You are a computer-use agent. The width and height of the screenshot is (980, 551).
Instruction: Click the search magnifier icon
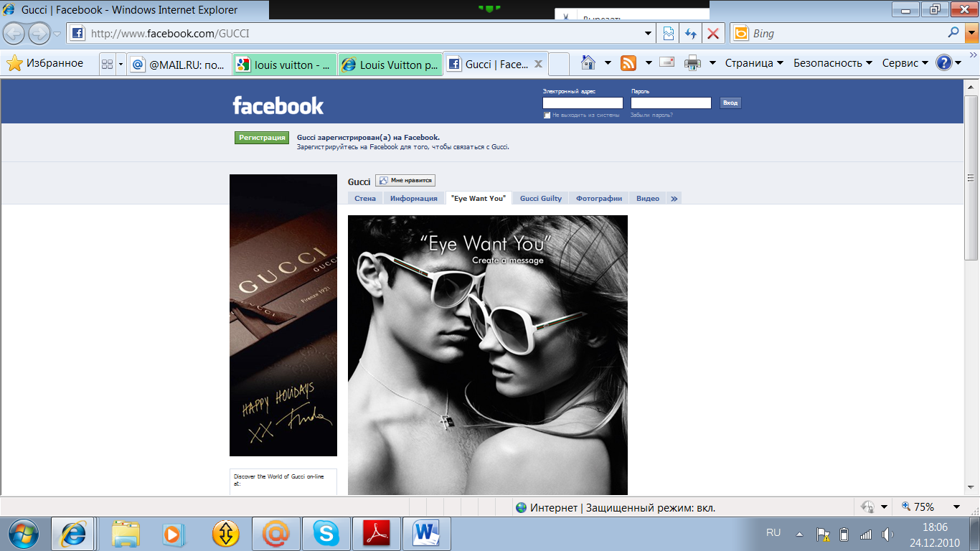953,32
